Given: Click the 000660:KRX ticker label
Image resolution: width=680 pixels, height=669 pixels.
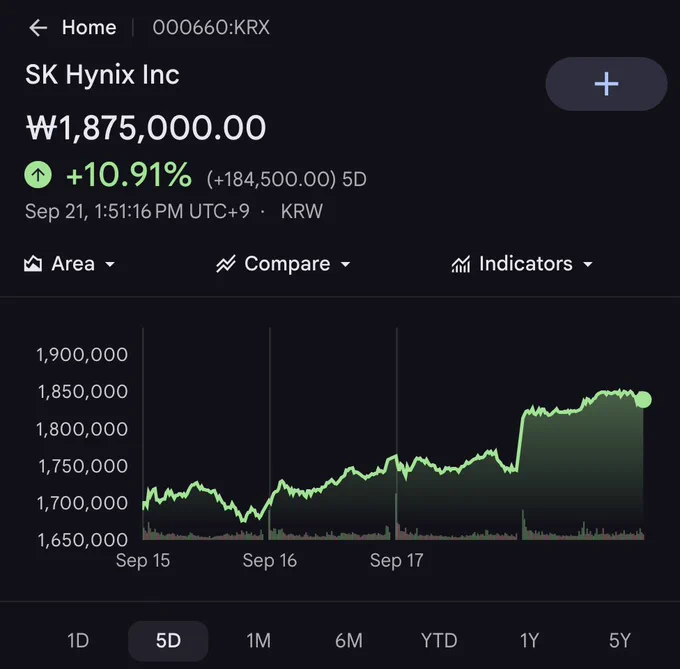Looking at the screenshot, I should coord(211,27).
